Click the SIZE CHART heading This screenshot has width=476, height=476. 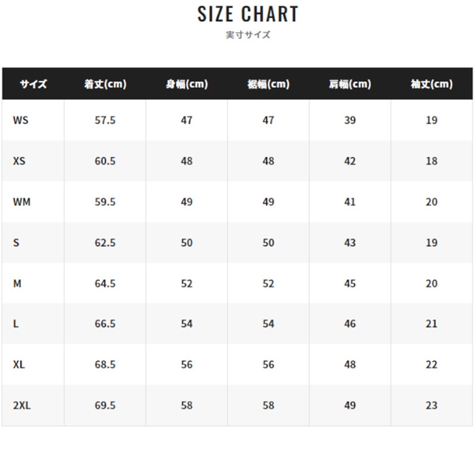(248, 14)
